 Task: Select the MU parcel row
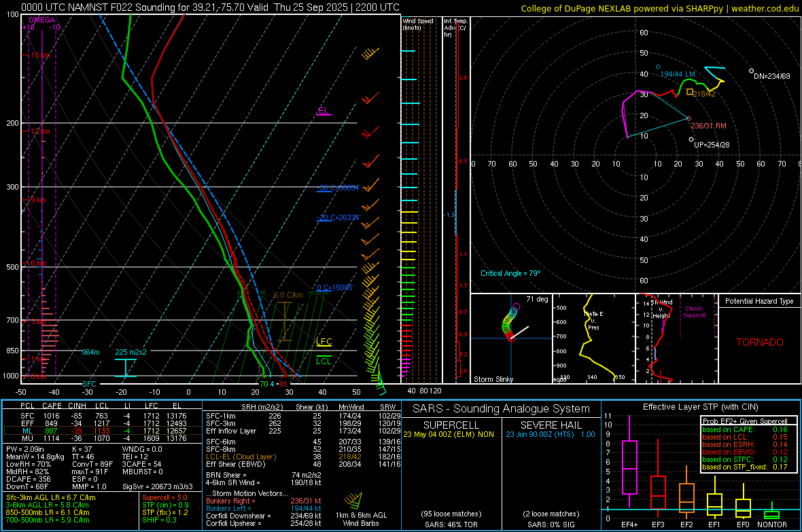point(103,438)
